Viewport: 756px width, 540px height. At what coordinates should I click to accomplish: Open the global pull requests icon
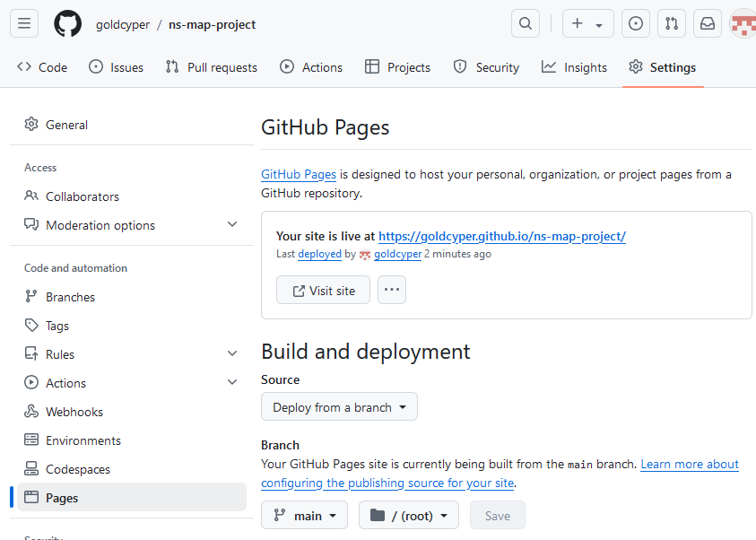(672, 23)
